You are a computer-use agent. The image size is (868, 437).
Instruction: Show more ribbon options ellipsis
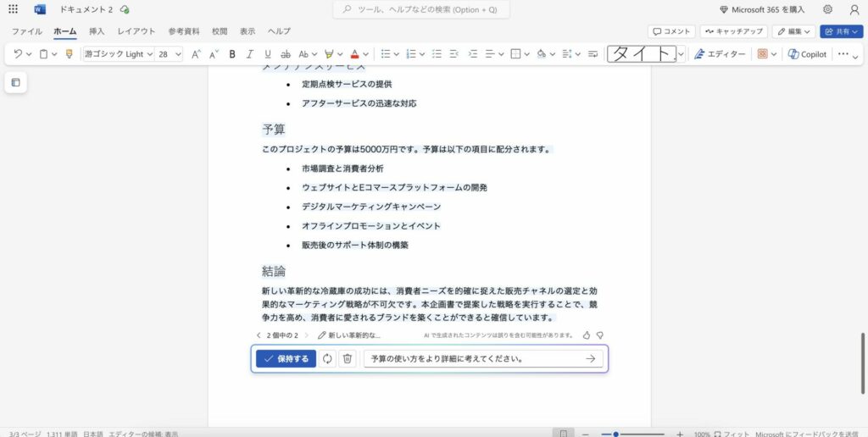[x=843, y=53]
